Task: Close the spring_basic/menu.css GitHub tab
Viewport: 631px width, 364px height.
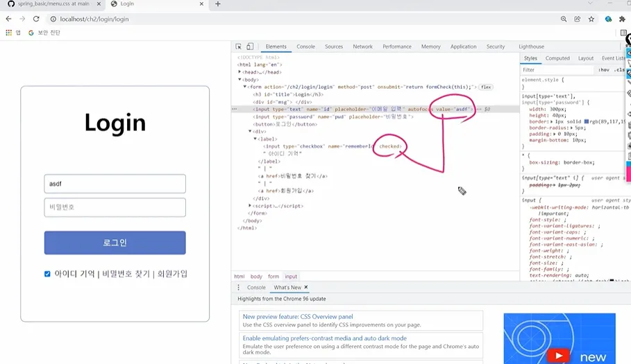Action: click(99, 4)
